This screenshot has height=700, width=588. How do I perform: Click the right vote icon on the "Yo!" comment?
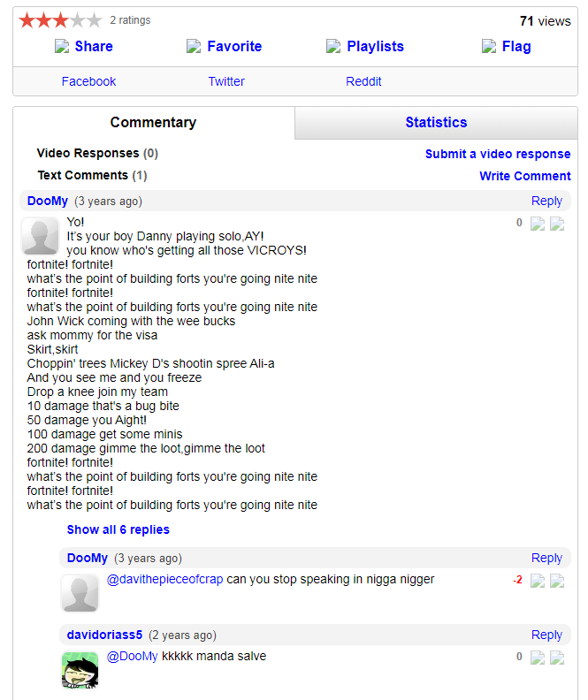(x=557, y=224)
